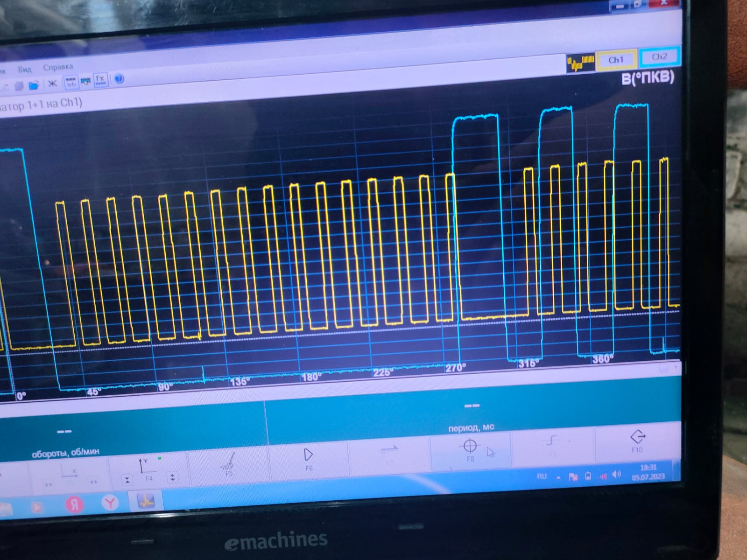Click the В(°ПКВ) axis unit label
747x560 pixels.
point(648,77)
